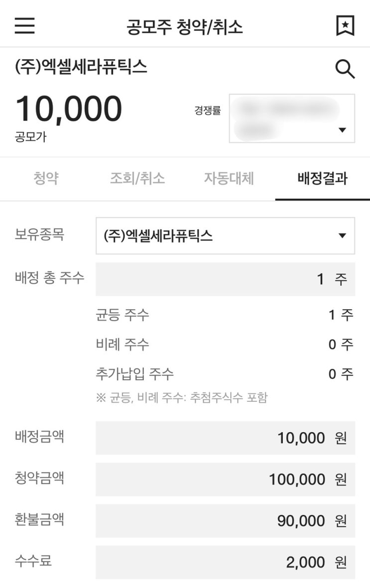Open the 보유종목 stock selector
The image size is (370, 588).
click(225, 236)
